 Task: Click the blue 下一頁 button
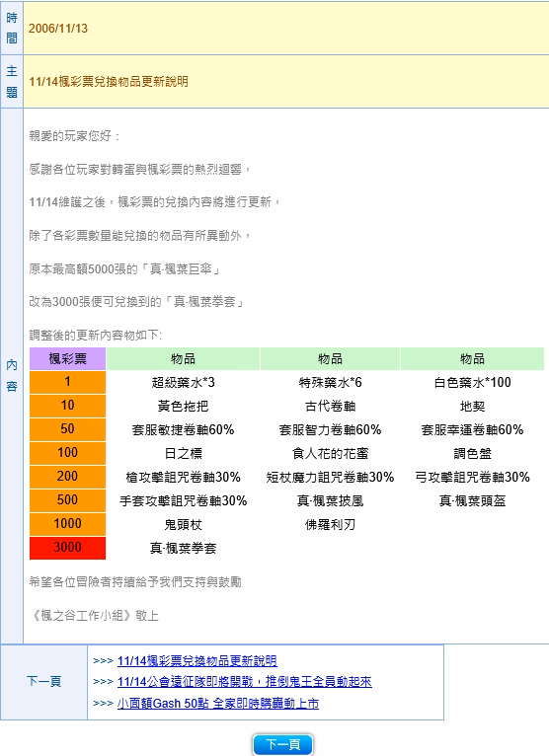pyautogui.click(x=282, y=744)
